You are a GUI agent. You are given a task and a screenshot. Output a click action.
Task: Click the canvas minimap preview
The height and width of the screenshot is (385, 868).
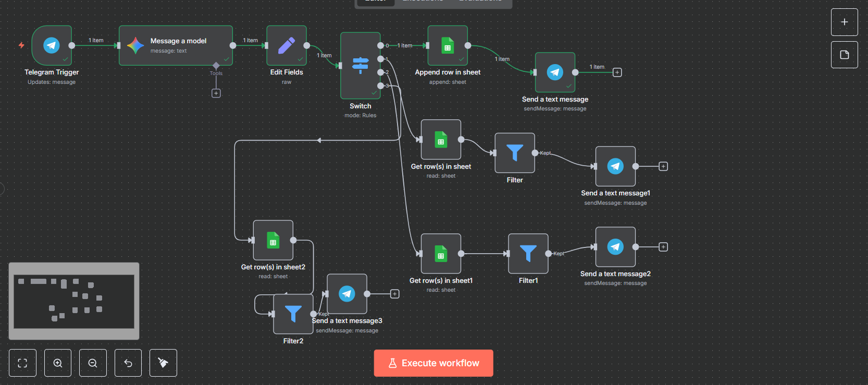click(x=74, y=301)
